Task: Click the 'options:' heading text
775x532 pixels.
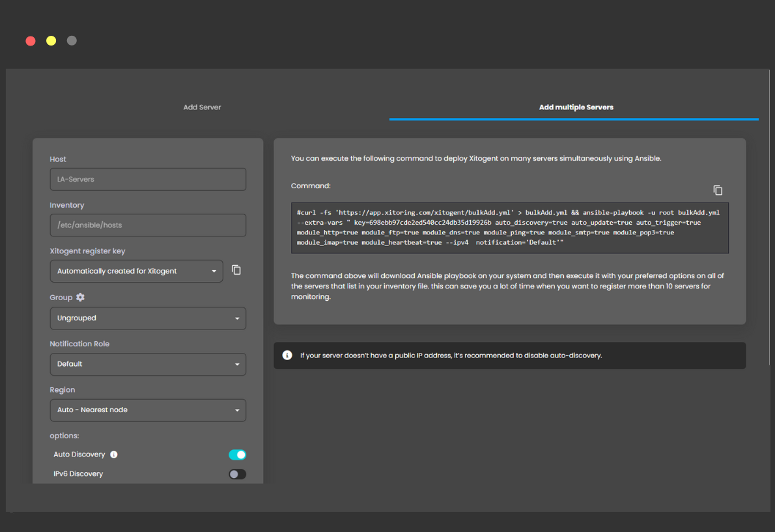Action: point(64,436)
